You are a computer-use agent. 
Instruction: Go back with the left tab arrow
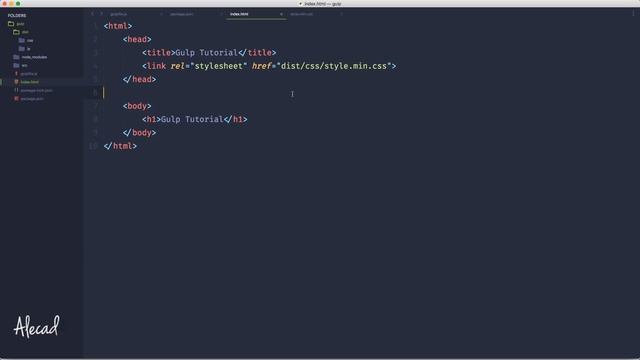click(92, 14)
